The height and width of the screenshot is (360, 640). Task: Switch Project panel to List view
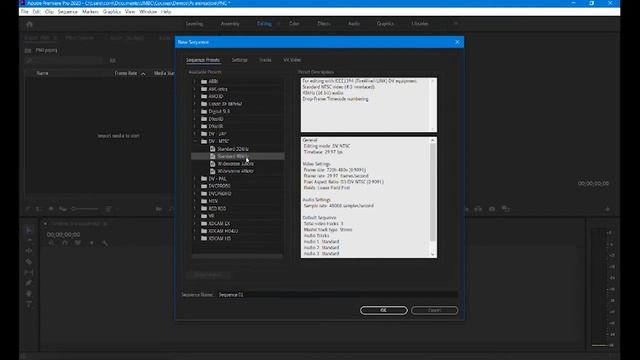point(38,209)
